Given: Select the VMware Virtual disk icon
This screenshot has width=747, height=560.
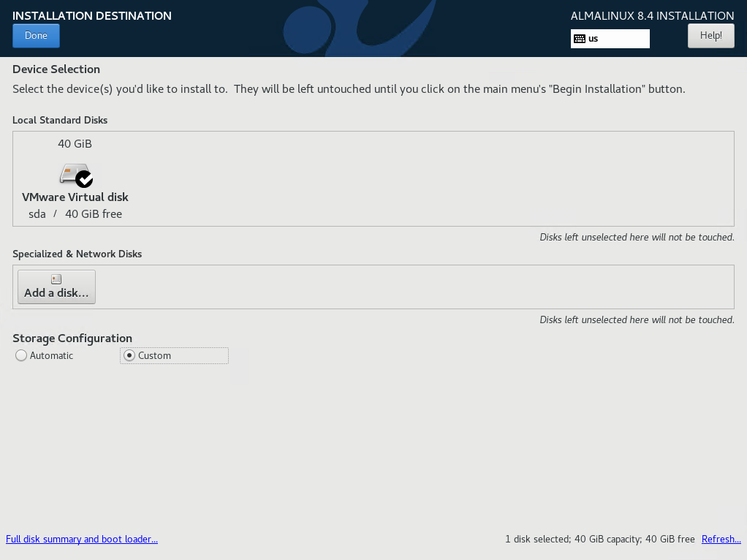Looking at the screenshot, I should [x=75, y=175].
